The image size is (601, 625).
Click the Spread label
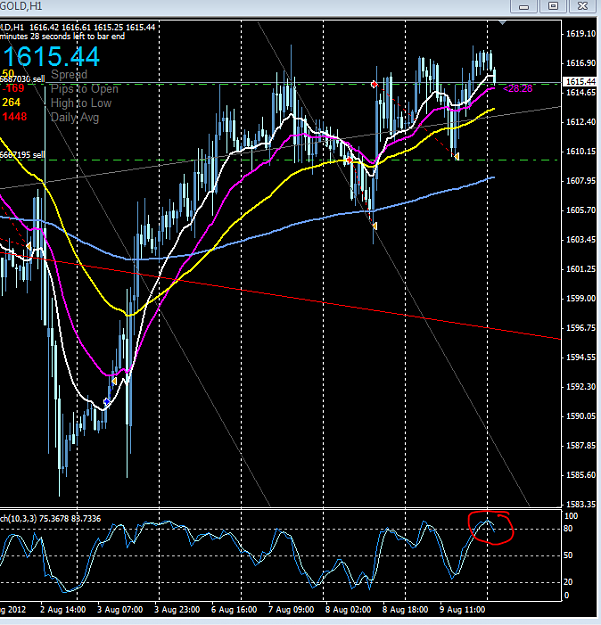(x=69, y=74)
